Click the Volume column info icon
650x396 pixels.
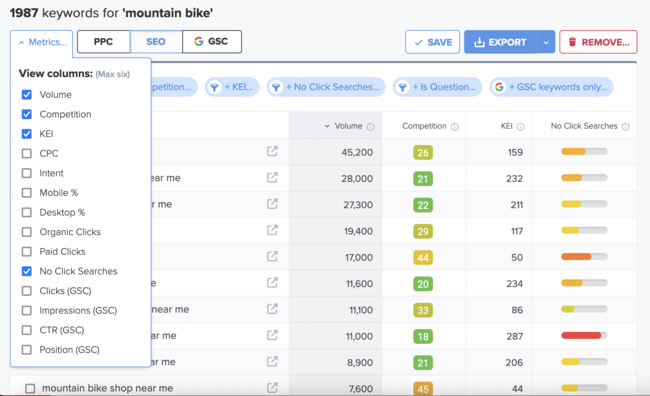tap(371, 127)
